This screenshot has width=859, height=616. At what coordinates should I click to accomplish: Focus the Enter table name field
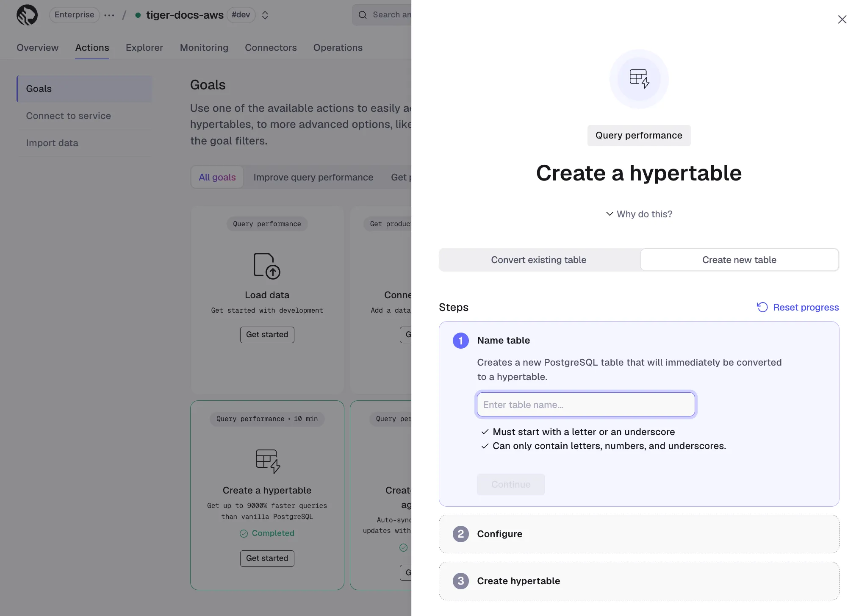pos(586,404)
